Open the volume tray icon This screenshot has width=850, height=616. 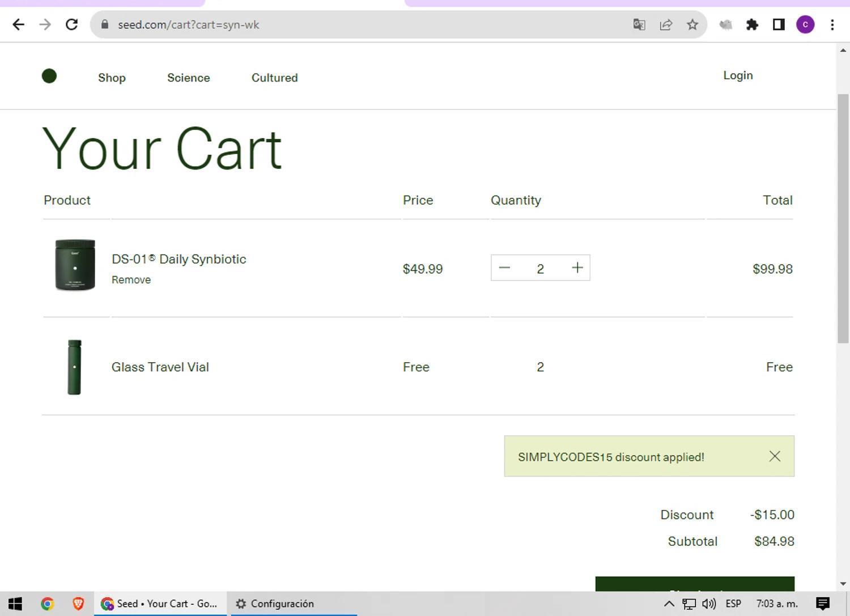[x=709, y=604]
